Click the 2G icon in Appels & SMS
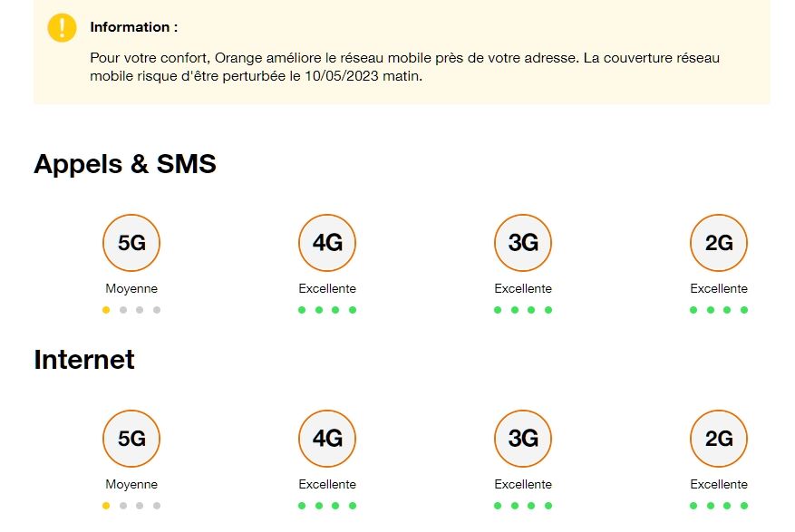Viewport: 795px width, 532px height. pyautogui.click(x=718, y=243)
